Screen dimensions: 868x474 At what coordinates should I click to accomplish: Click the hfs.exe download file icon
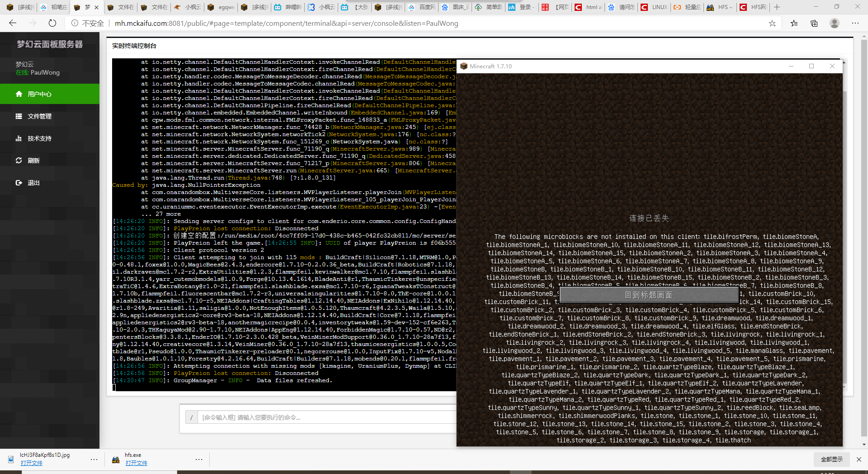click(116, 460)
